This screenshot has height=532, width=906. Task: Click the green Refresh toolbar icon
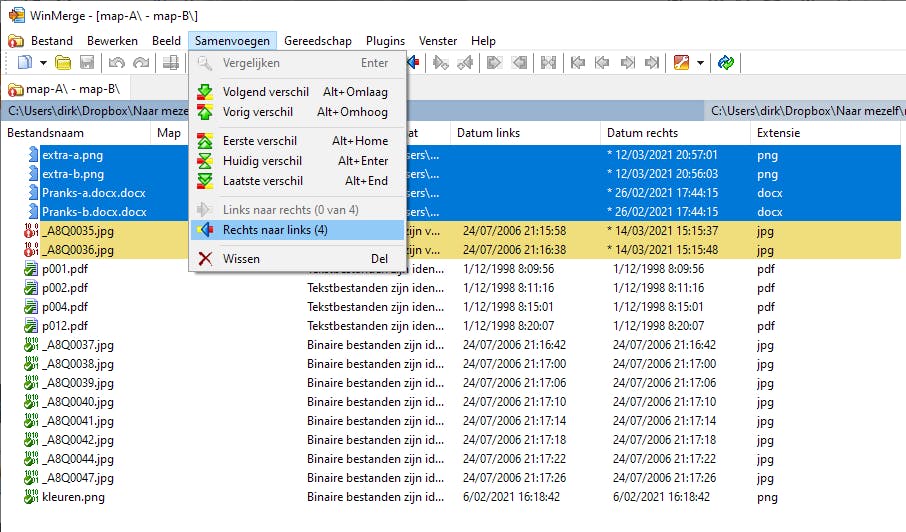coord(726,62)
